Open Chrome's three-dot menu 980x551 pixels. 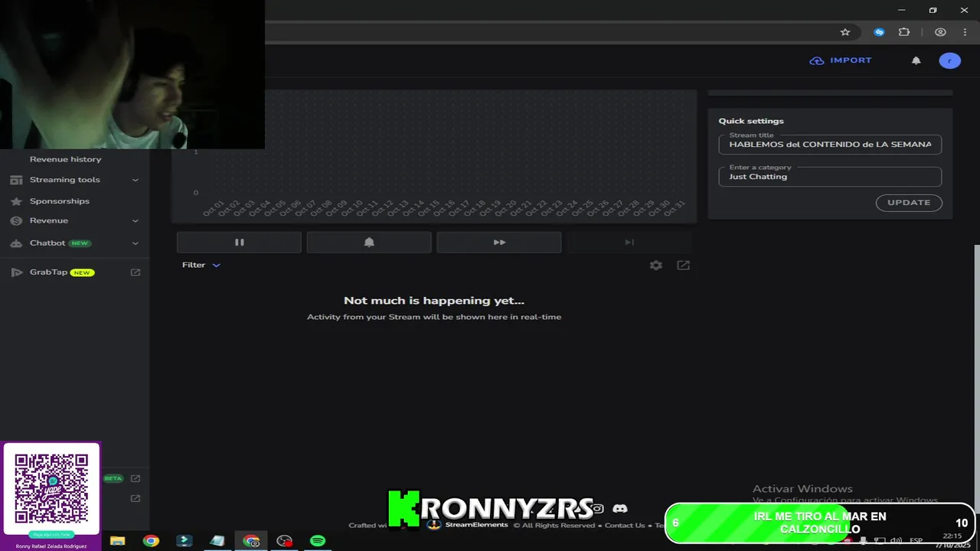pyautogui.click(x=965, y=32)
